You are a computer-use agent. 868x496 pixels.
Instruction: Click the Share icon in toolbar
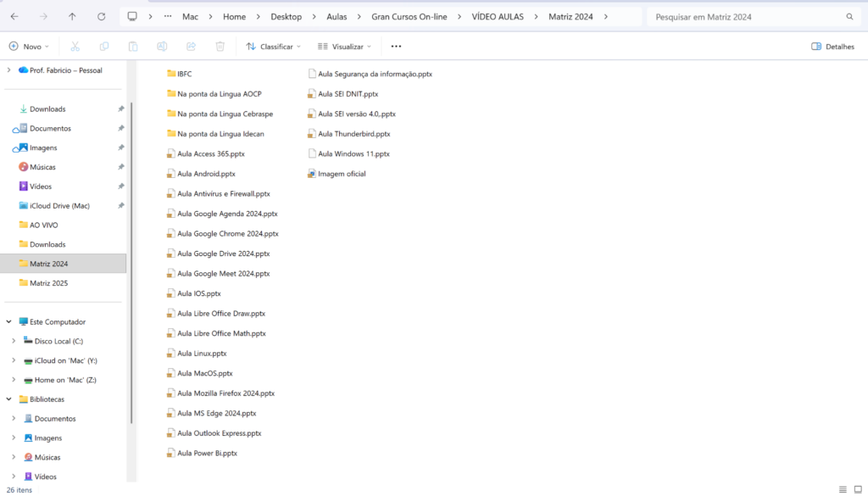click(191, 47)
